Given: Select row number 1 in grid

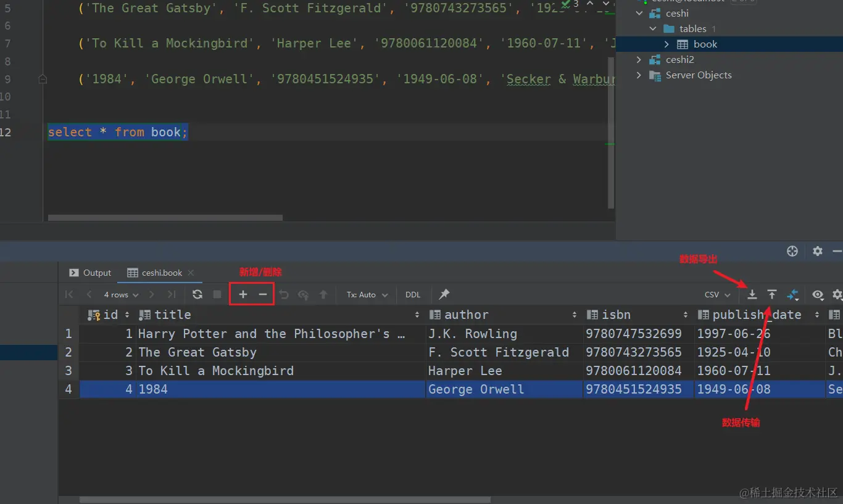Looking at the screenshot, I should 69,334.
